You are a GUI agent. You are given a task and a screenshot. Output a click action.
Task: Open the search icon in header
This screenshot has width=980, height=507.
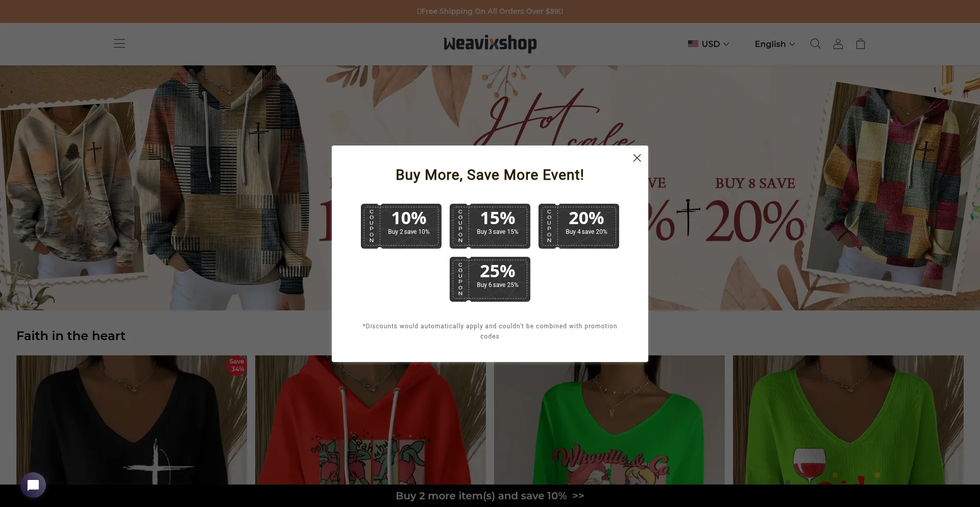(816, 44)
